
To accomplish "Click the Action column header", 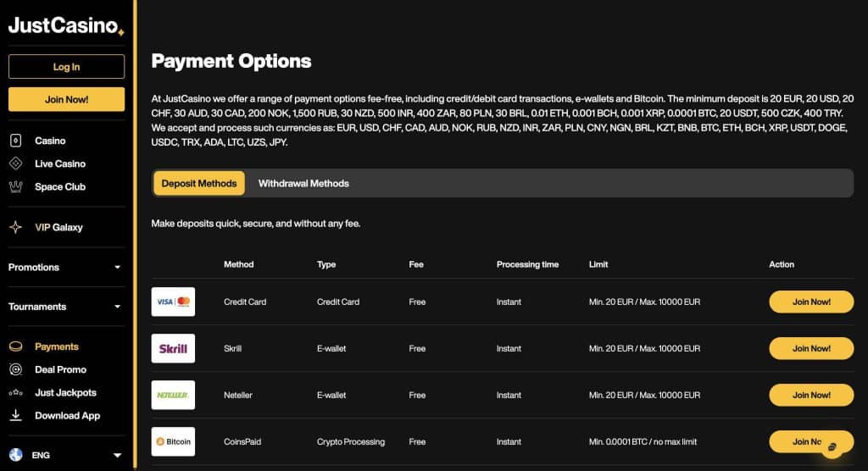I will coord(781,264).
